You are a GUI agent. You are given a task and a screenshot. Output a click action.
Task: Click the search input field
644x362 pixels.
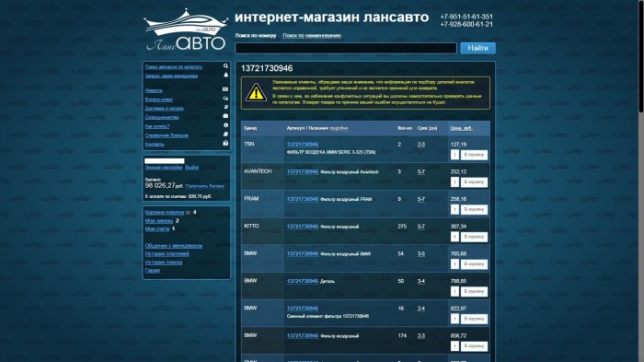coord(346,48)
